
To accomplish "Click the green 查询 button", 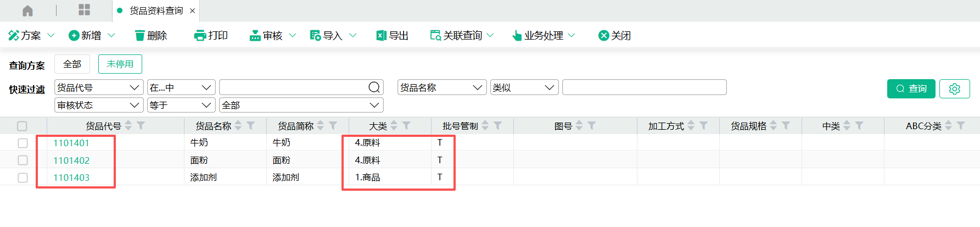I will coord(911,88).
